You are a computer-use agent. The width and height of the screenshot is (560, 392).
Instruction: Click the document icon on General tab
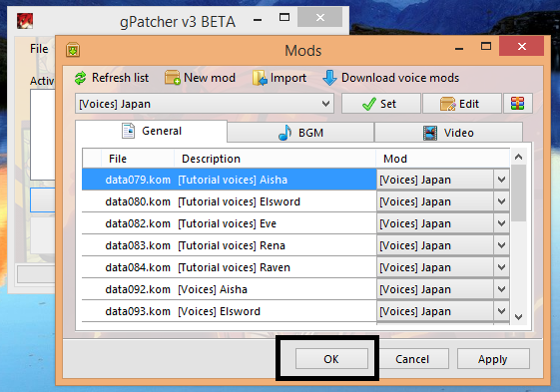click(128, 131)
